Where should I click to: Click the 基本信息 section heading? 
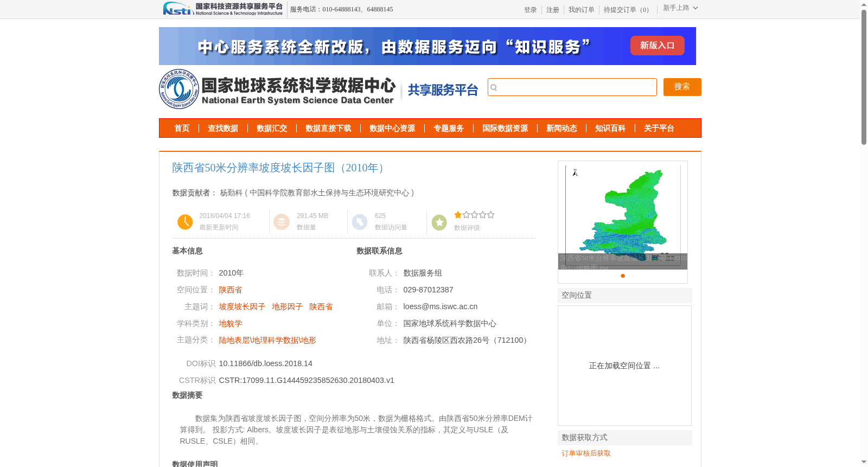click(187, 251)
